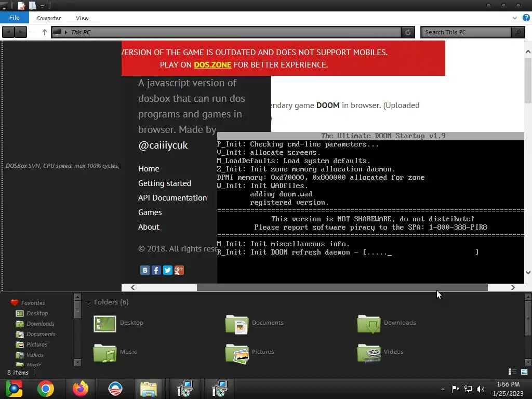
Task: Click the This PC address breadcrumb arrow
Action: coord(66,32)
